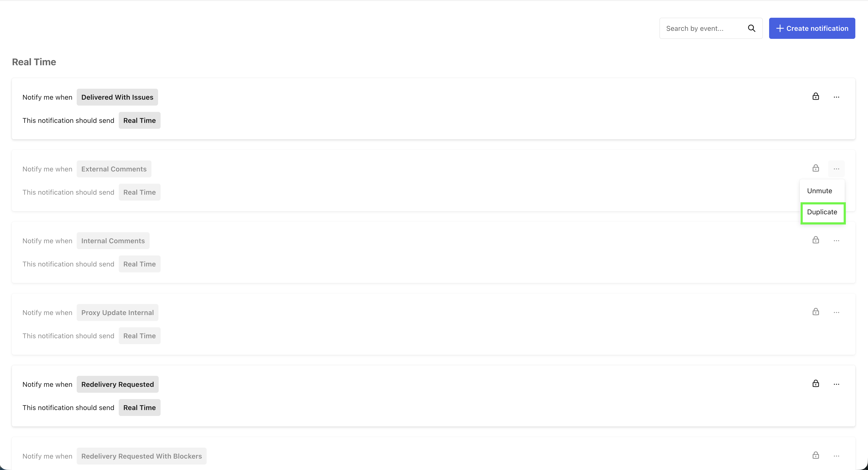The height and width of the screenshot is (470, 868).
Task: Select Unmute from the options menu
Action: point(819,191)
